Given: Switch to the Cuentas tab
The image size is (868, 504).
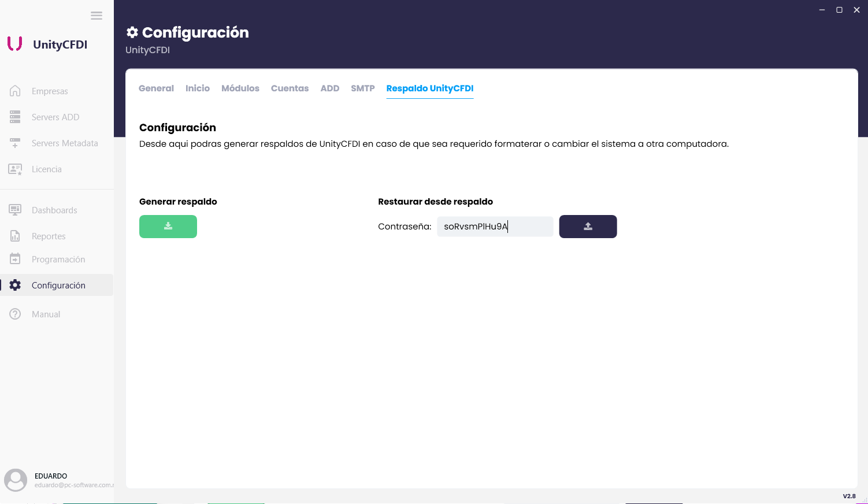Looking at the screenshot, I should 290,88.
